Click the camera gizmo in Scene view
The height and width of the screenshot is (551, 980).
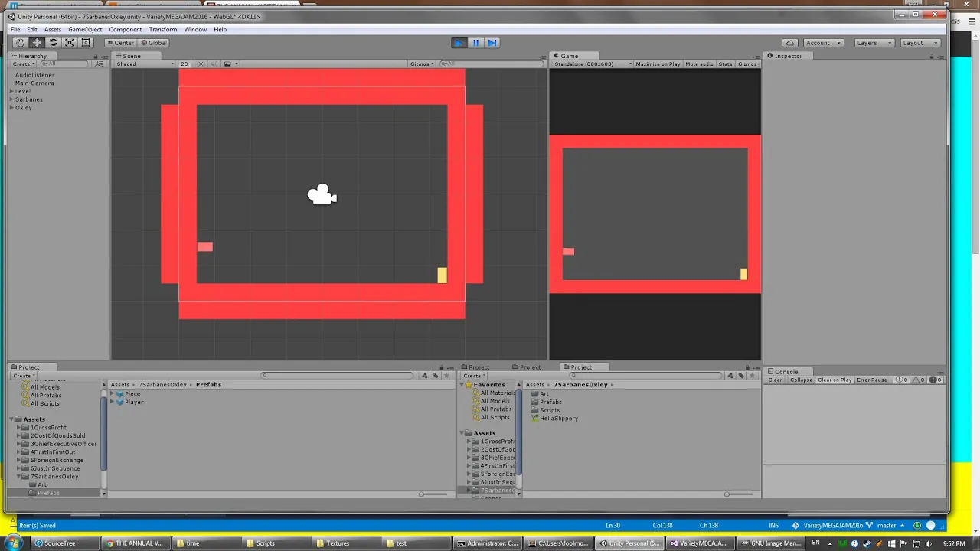click(322, 195)
